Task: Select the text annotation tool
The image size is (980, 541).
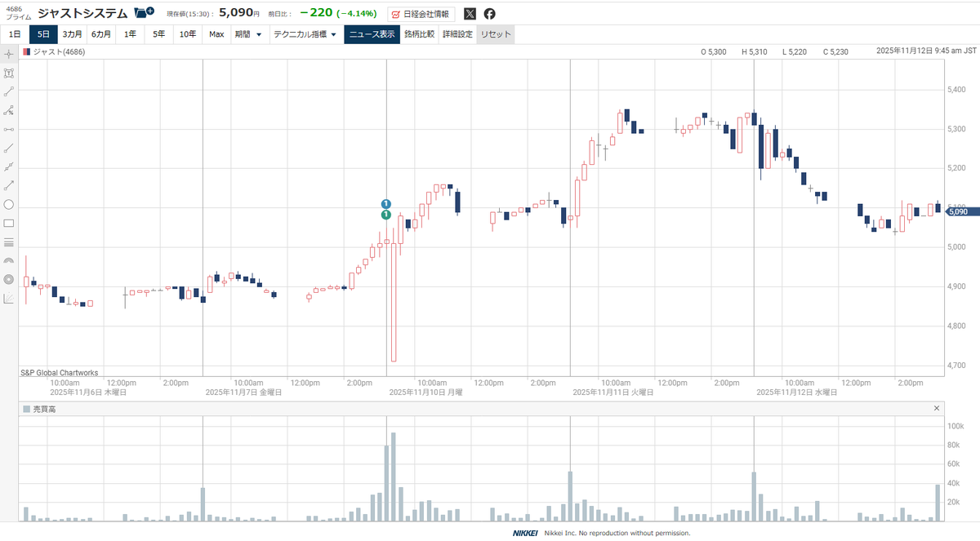Action: 9,73
